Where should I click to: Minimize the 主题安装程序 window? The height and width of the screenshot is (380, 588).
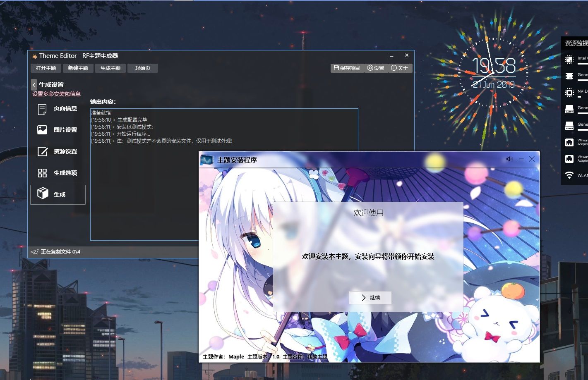click(521, 159)
